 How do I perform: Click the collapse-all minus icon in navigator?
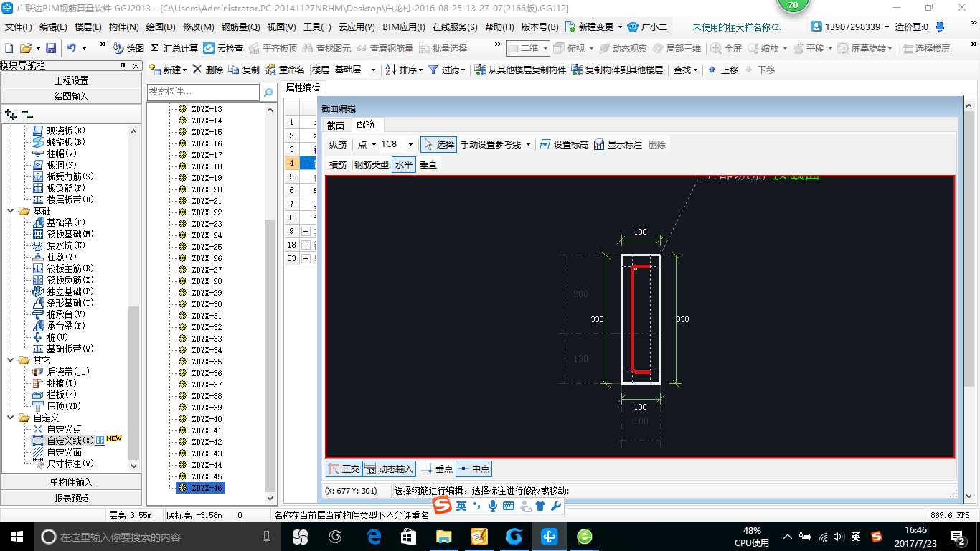[27, 113]
